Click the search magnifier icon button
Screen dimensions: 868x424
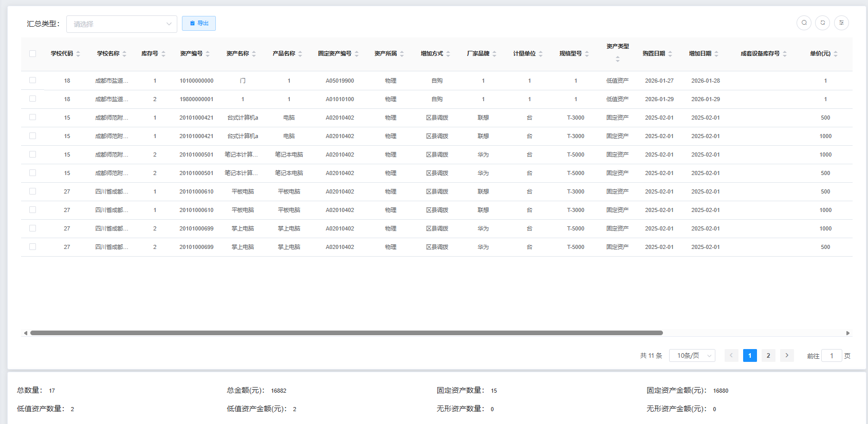point(804,23)
